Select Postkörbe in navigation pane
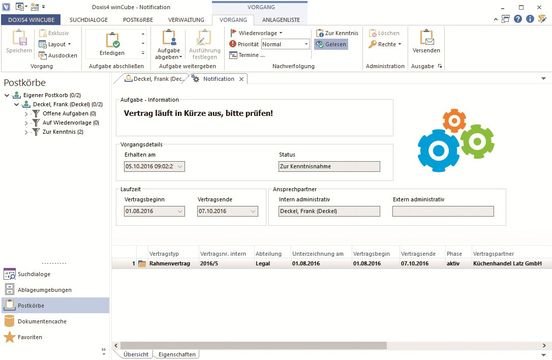 pos(55,305)
